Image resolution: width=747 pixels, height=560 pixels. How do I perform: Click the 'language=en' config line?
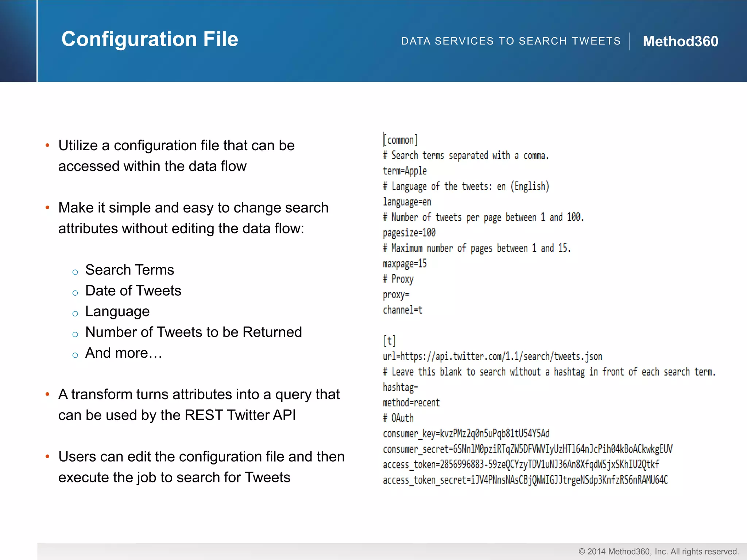[x=407, y=202]
